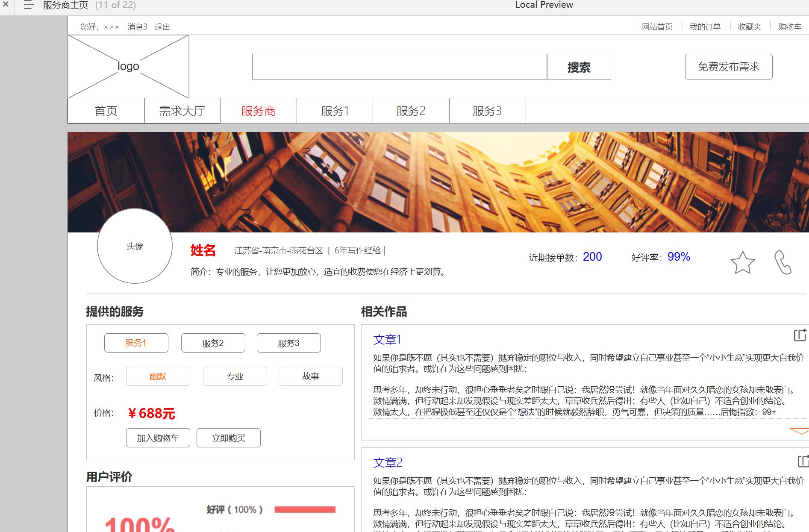
Task: Click the logo placeholder image
Action: [x=128, y=66]
